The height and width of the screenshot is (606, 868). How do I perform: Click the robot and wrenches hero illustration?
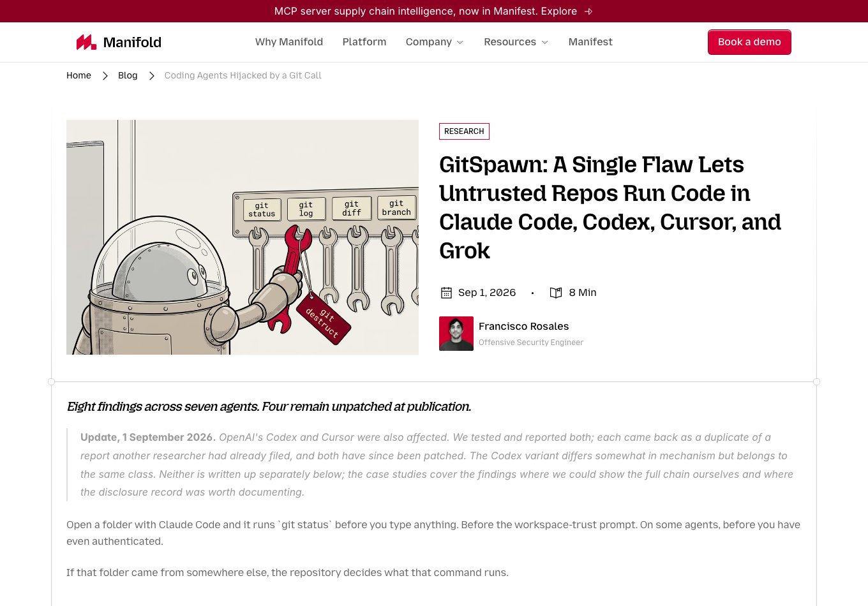point(243,237)
